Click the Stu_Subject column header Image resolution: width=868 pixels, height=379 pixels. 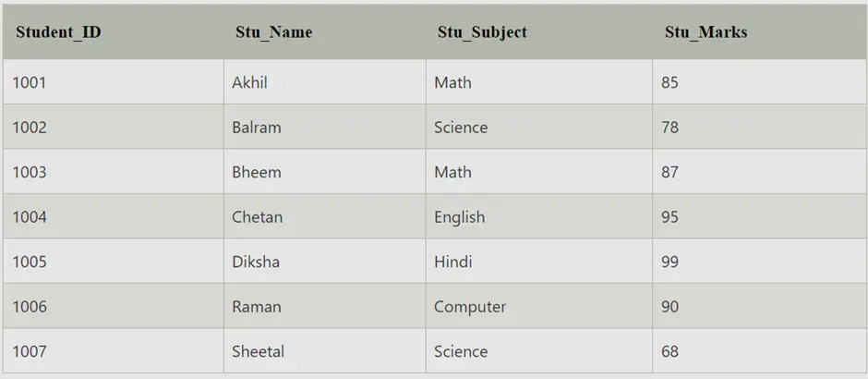539,32
